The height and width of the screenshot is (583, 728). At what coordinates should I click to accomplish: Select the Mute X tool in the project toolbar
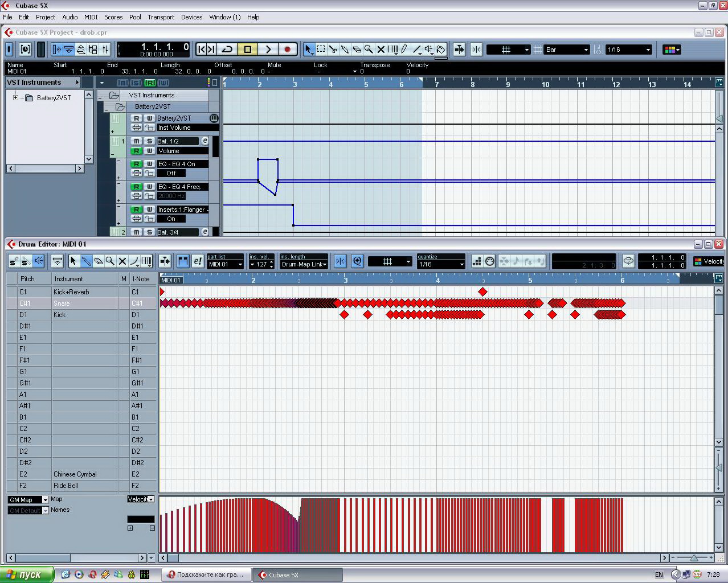pyautogui.click(x=381, y=50)
